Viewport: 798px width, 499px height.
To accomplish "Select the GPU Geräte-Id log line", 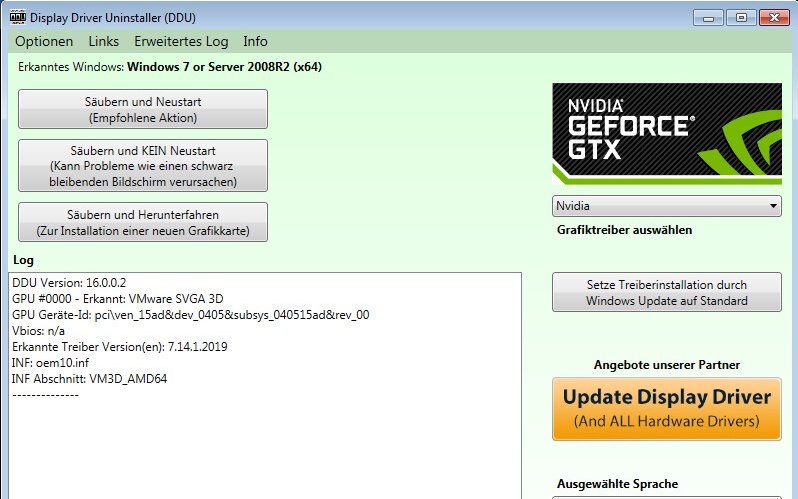I will (x=190, y=315).
